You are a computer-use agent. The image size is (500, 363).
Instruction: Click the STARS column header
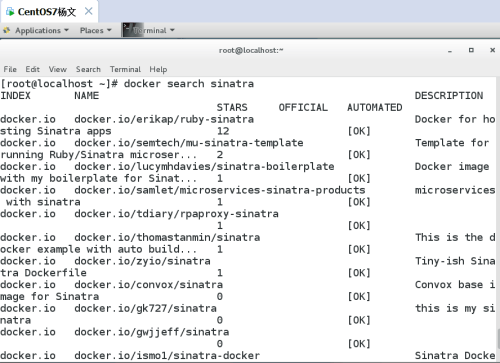click(232, 107)
